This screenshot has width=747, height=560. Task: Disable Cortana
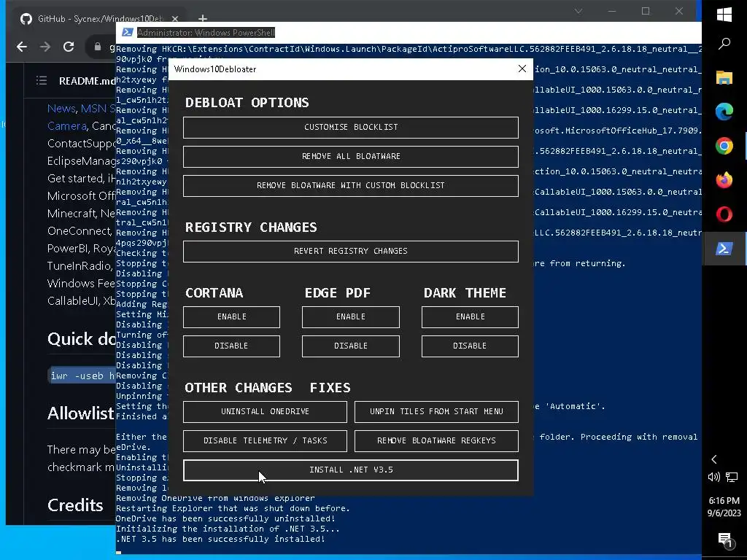coord(231,346)
